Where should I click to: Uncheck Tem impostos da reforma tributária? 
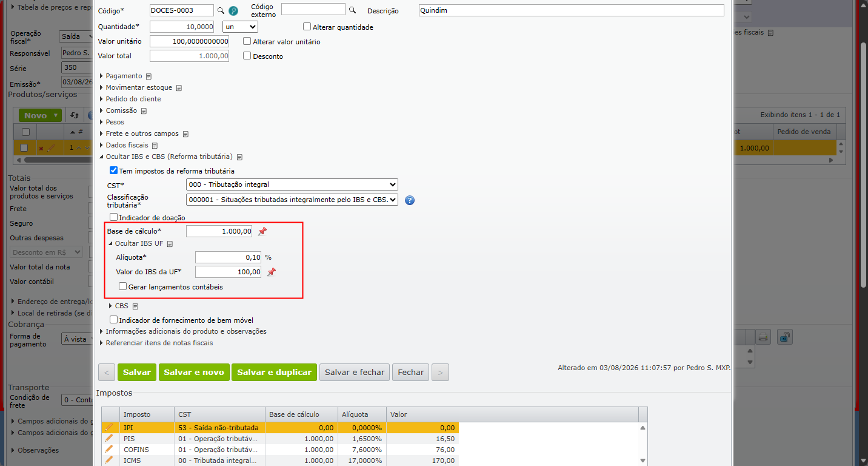pos(113,171)
